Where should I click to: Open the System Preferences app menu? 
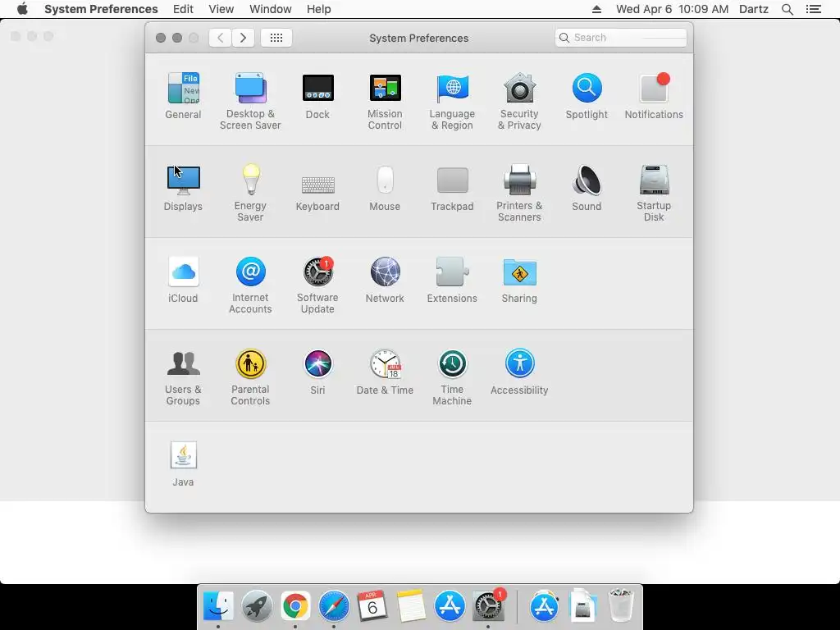(x=101, y=9)
